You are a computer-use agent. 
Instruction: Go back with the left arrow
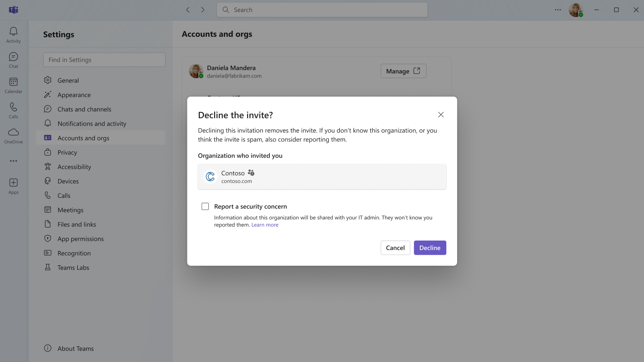pos(188,10)
